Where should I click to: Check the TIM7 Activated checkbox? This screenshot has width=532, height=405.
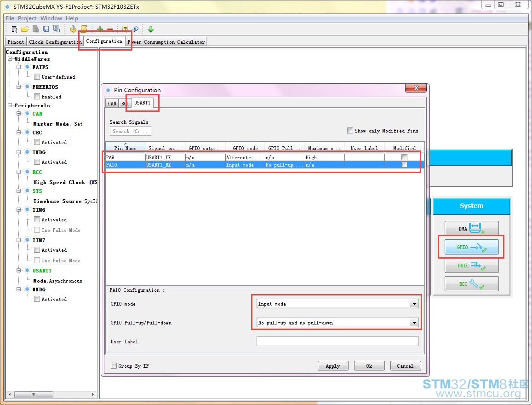[x=37, y=249]
